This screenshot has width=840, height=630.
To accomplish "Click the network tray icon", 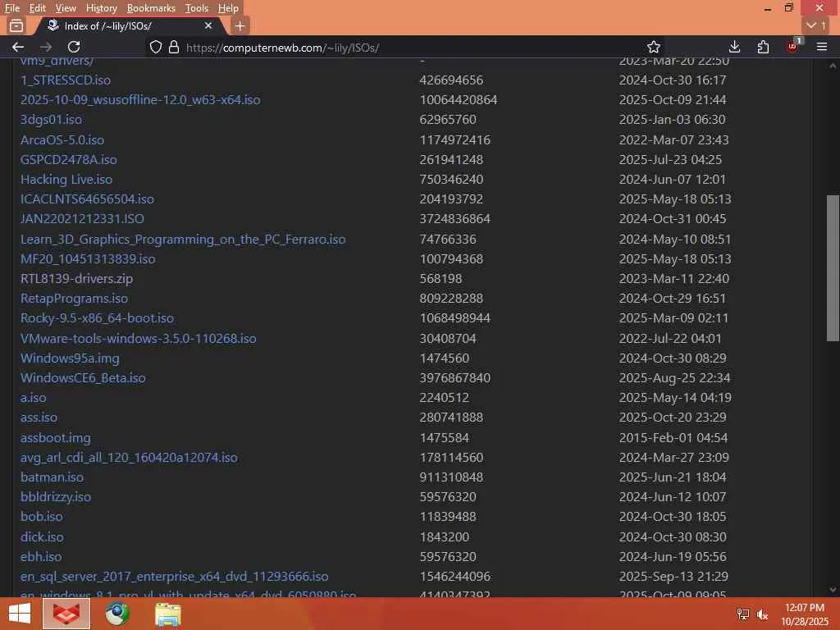I will coord(743,614).
